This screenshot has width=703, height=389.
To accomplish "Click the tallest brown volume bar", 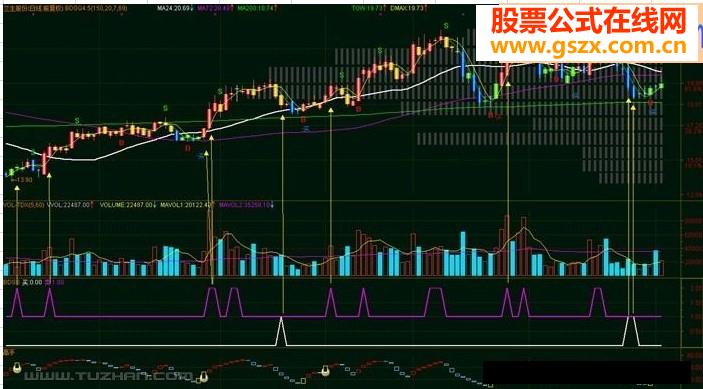I will tap(507, 246).
